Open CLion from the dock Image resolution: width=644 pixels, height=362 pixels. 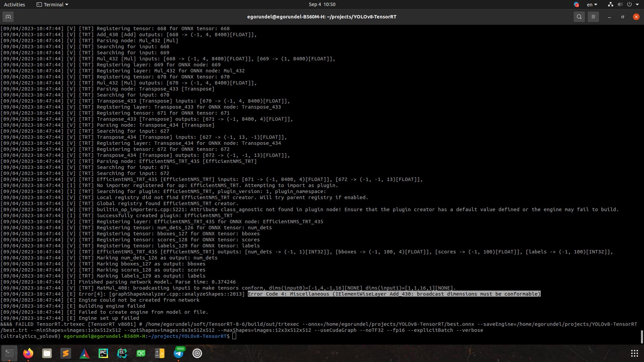point(122,353)
